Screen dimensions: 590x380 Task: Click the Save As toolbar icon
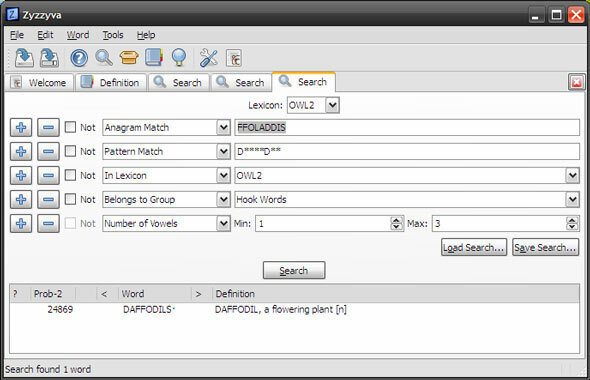pyautogui.click(x=49, y=58)
